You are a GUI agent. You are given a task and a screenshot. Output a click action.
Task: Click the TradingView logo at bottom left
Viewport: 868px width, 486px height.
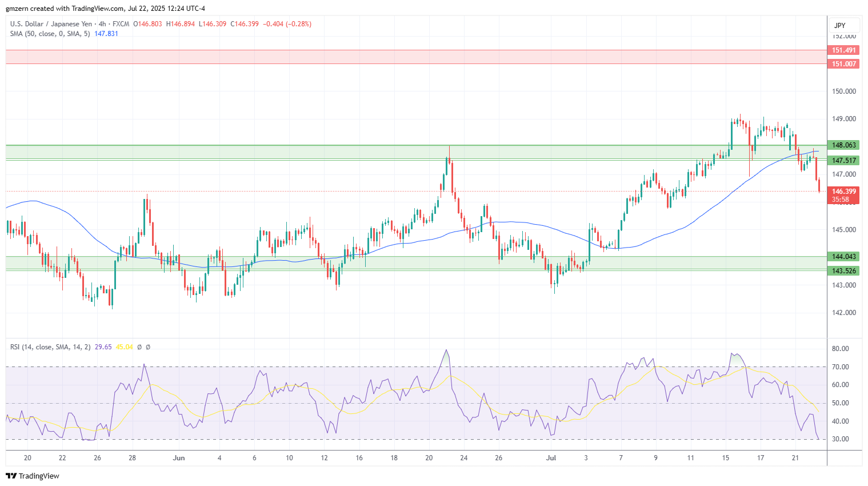(x=33, y=476)
